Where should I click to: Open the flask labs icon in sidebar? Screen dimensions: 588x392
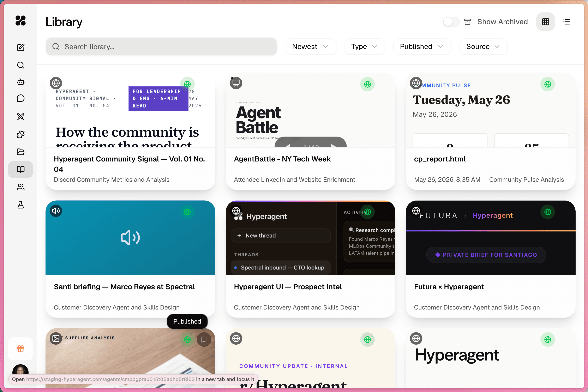[20, 205]
